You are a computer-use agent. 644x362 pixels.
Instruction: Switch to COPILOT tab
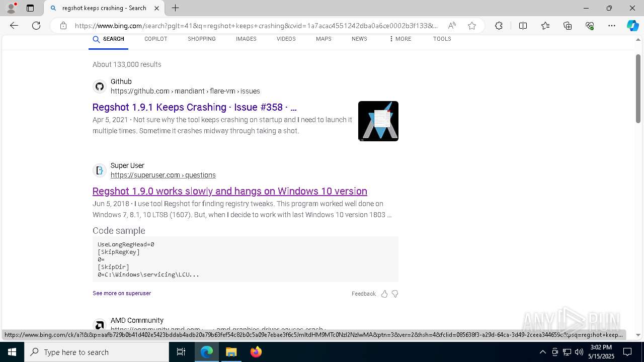156,39
